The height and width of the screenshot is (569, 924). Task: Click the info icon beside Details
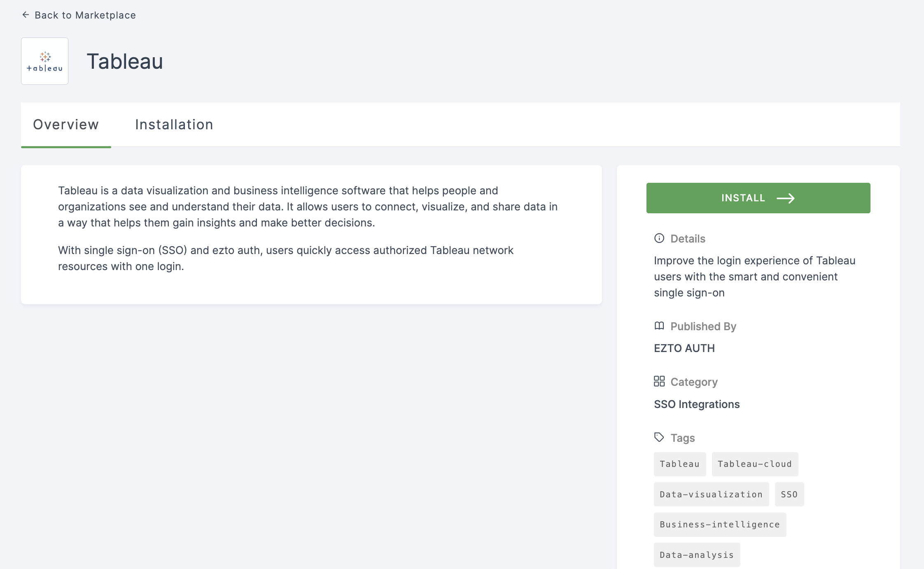(x=659, y=238)
